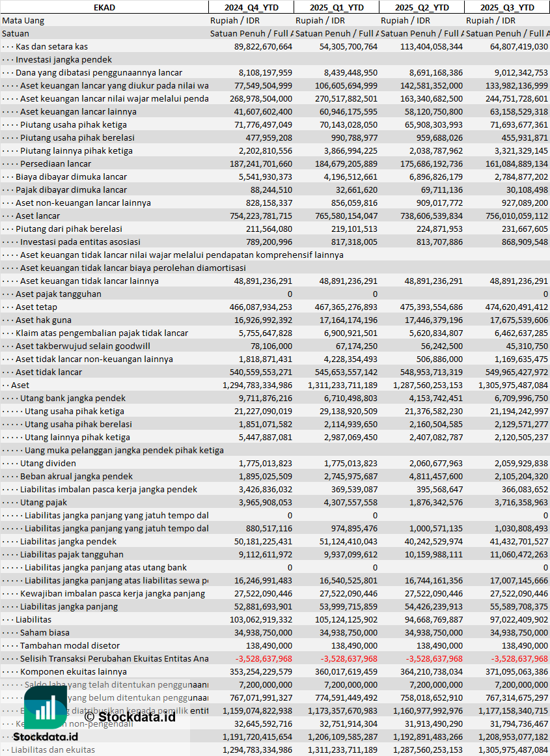The height and width of the screenshot is (756, 550).
Task: Click Persediaan value 175,686,192,736
Action: pyautogui.click(x=432, y=163)
